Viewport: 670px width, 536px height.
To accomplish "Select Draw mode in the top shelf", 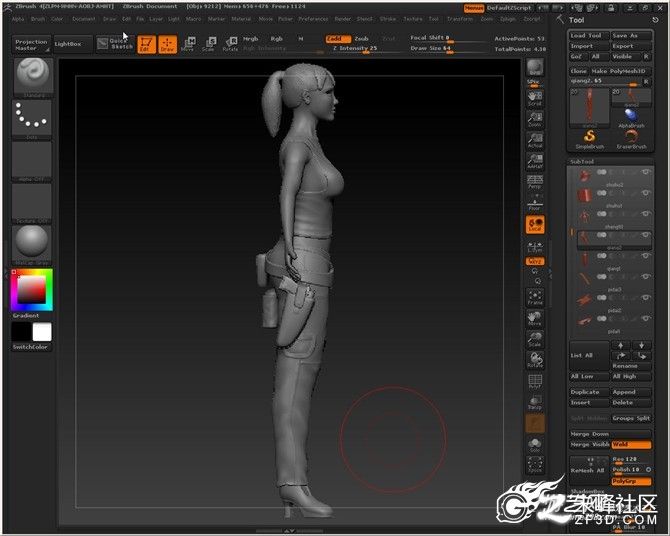I will pyautogui.click(x=168, y=44).
